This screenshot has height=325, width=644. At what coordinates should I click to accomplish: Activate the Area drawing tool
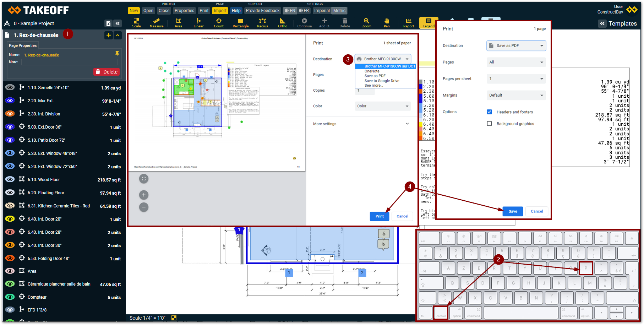coord(178,23)
